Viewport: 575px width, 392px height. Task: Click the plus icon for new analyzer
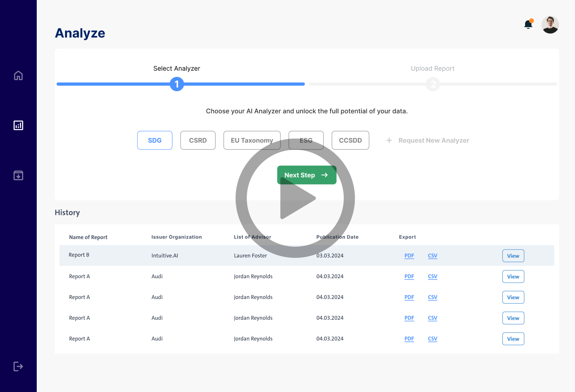(389, 141)
